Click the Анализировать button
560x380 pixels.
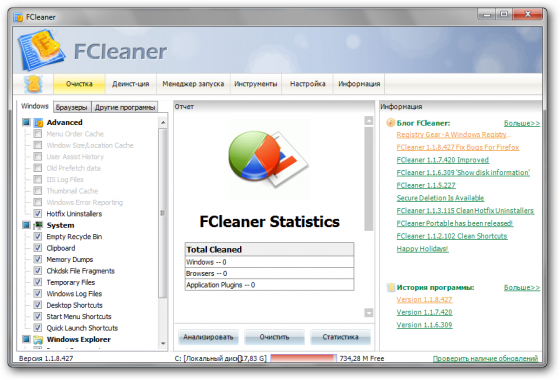click(208, 337)
